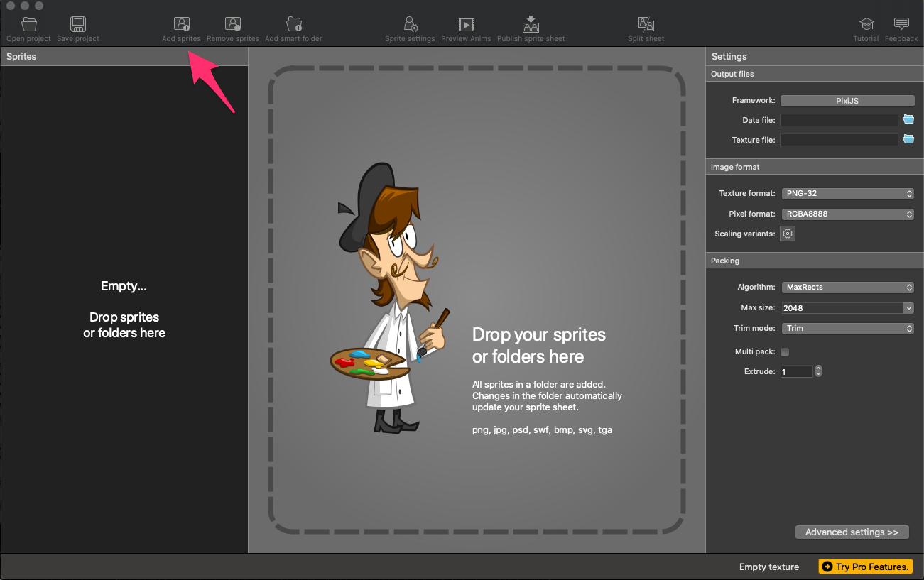Expand the Trim mode dropdown

point(847,329)
